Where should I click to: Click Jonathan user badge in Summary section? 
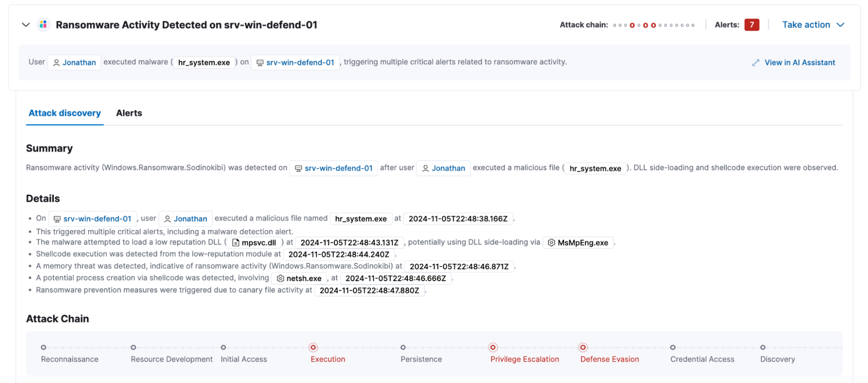pyautogui.click(x=443, y=168)
